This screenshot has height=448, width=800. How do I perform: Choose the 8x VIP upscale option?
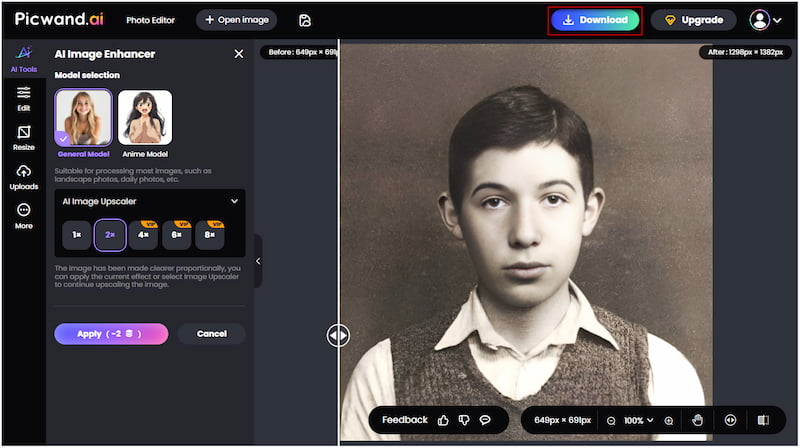(210, 235)
